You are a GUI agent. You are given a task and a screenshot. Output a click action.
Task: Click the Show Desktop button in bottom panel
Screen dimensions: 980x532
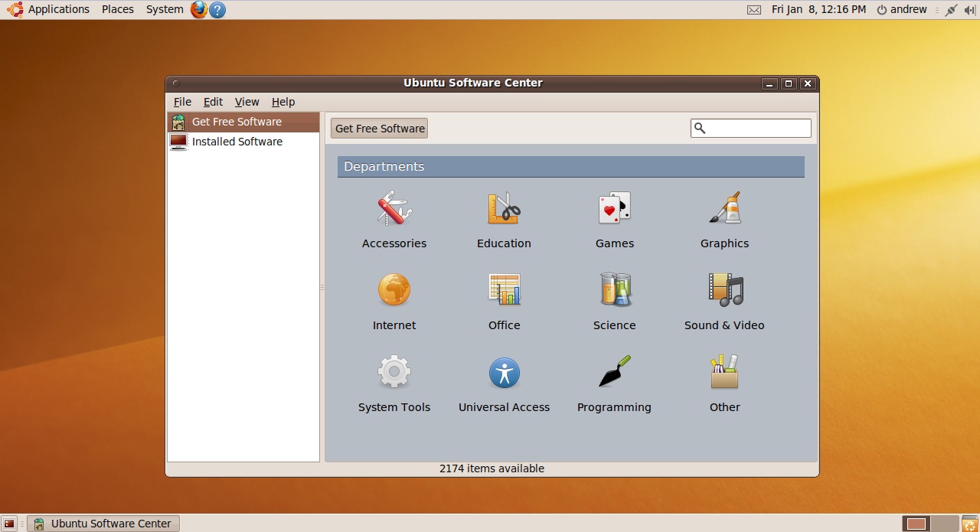coord(9,524)
